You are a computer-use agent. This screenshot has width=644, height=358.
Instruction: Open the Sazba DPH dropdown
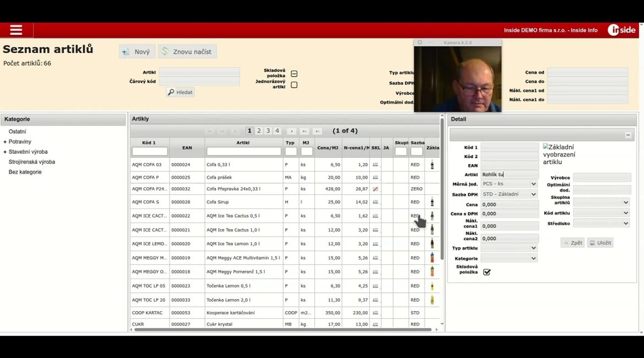click(509, 194)
